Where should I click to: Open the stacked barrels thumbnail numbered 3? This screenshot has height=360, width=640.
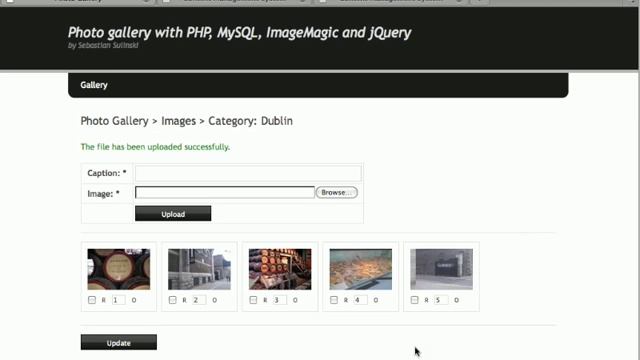[280, 269]
